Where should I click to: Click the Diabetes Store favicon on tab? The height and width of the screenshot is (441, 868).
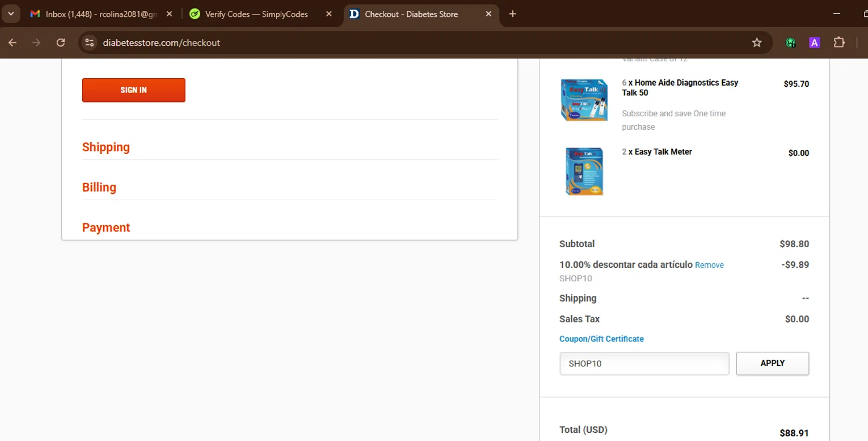[355, 14]
